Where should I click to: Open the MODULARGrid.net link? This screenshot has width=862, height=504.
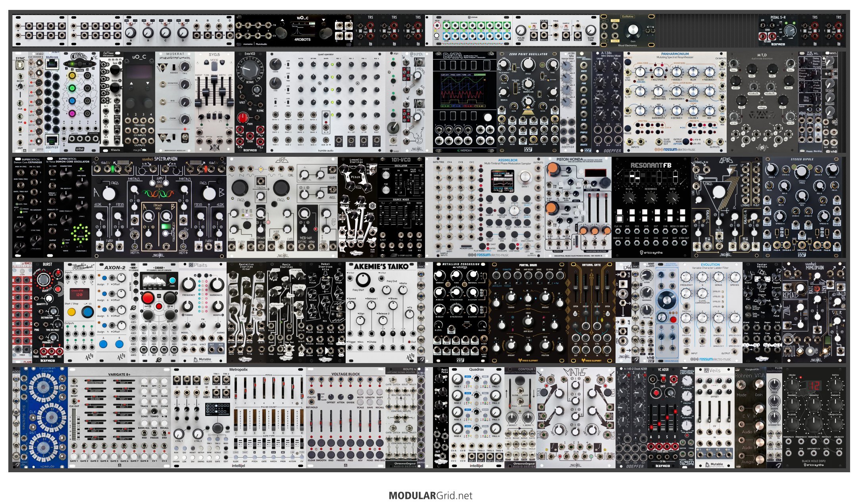[x=431, y=495]
